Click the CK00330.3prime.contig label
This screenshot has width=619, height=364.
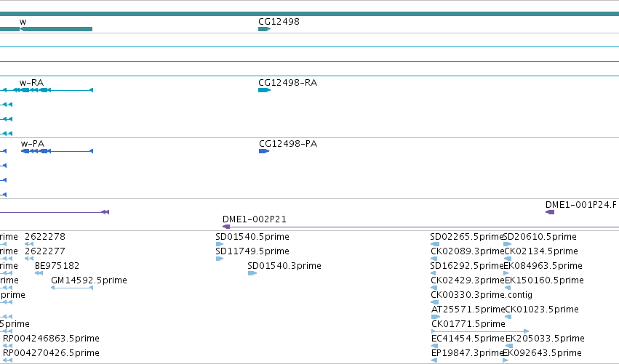[482, 295]
